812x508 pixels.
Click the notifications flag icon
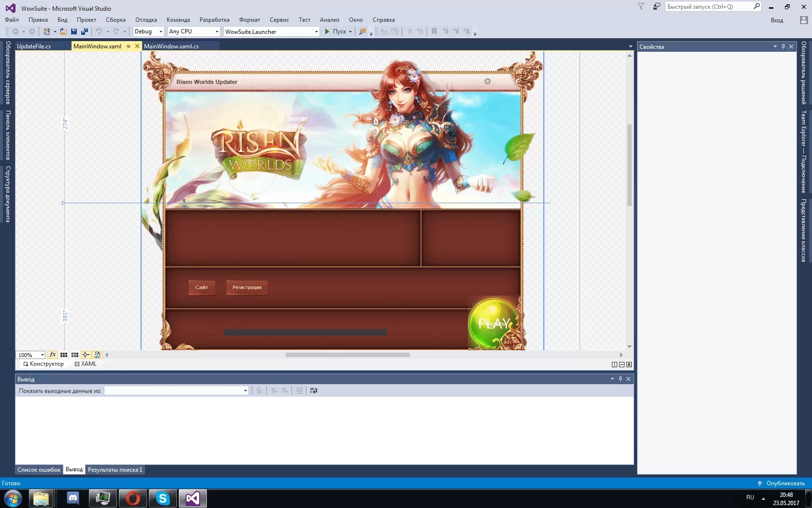(641, 7)
